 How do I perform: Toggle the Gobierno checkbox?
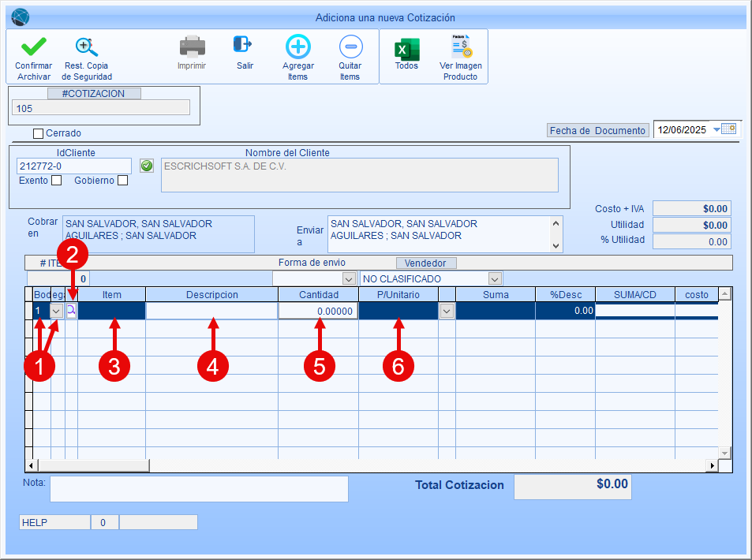123,181
